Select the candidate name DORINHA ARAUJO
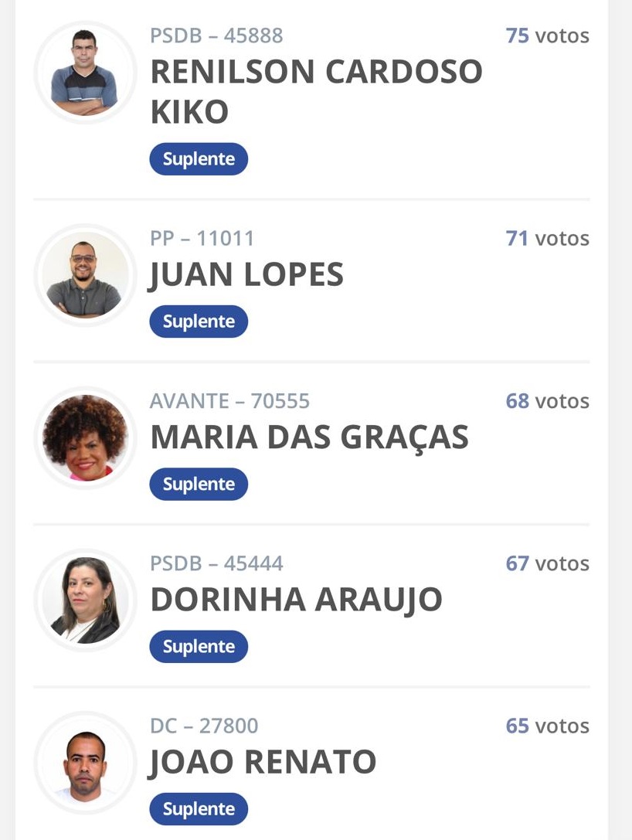This screenshot has height=840, width=632. click(x=296, y=600)
